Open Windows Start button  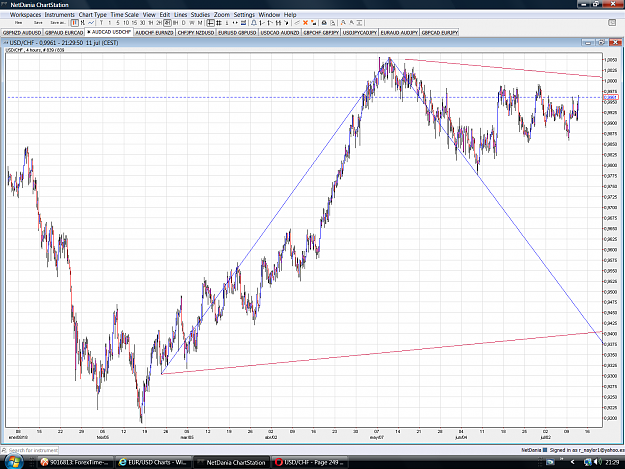click(x=13, y=462)
